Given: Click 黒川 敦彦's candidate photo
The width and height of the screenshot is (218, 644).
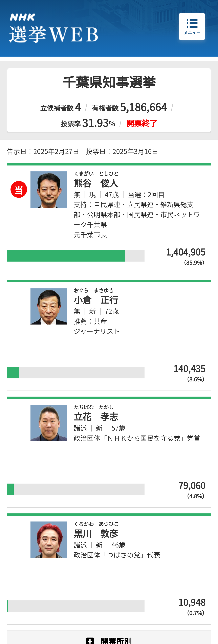Looking at the screenshot, I should pos(49,540).
